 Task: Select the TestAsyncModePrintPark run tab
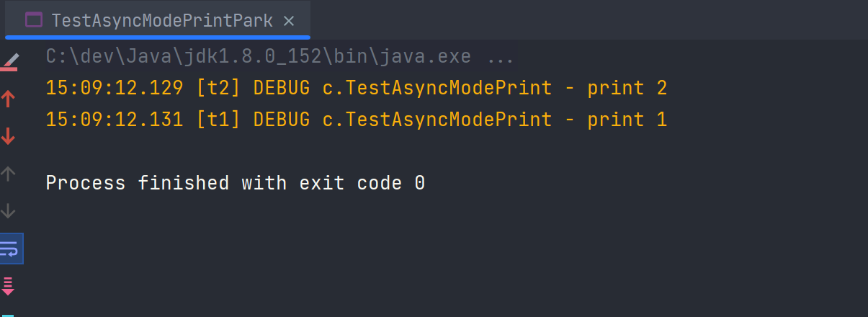161,21
